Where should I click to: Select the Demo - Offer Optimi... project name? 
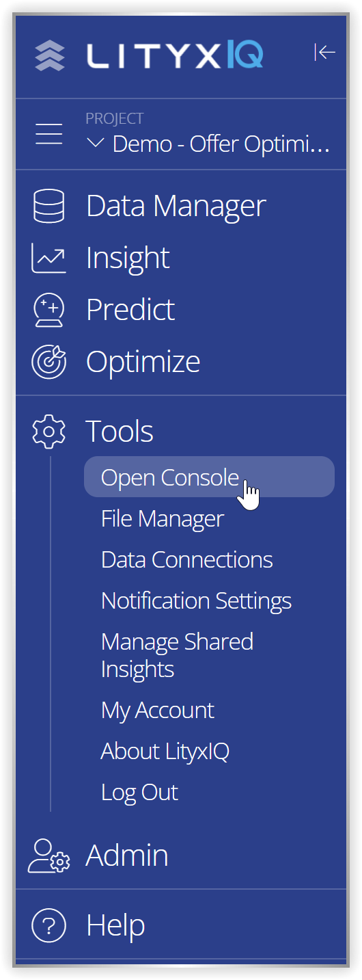click(221, 144)
